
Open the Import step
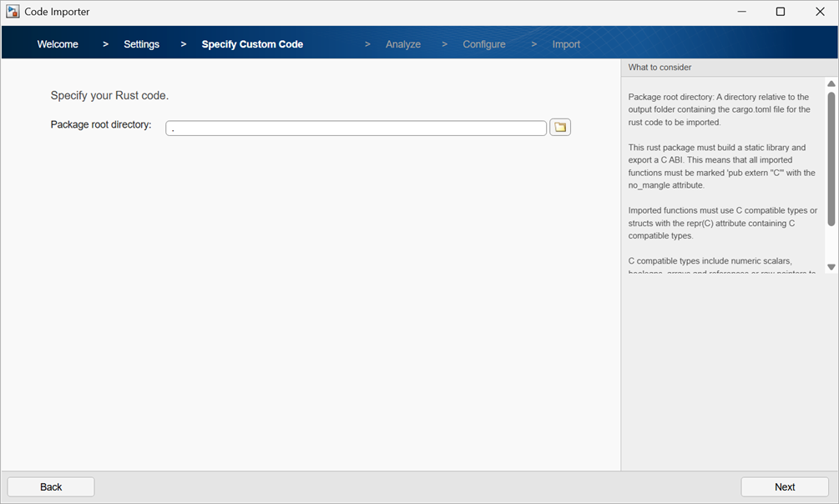click(566, 43)
